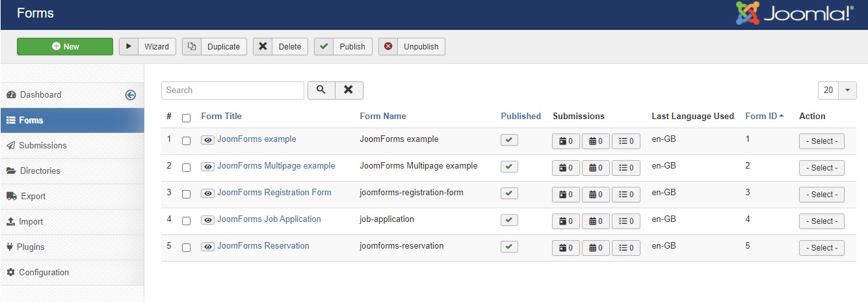This screenshot has width=868, height=302.
Task: Click into the Search input field
Action: pos(233,90)
